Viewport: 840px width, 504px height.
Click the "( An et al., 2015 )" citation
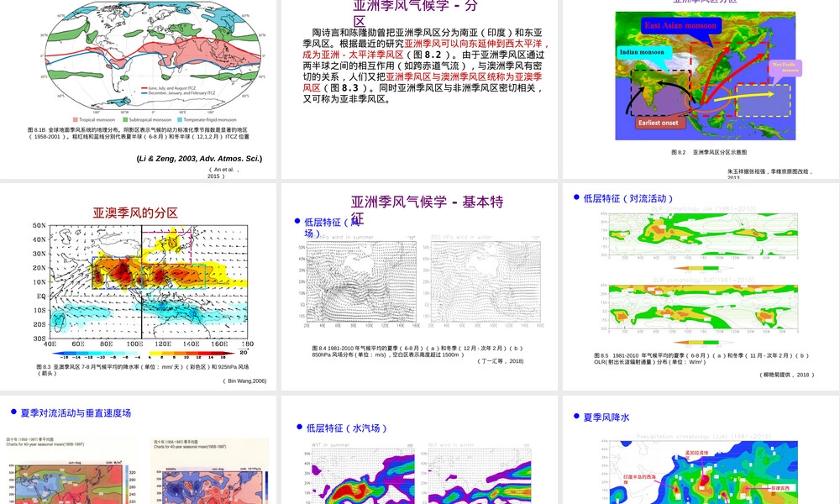[x=223, y=172]
